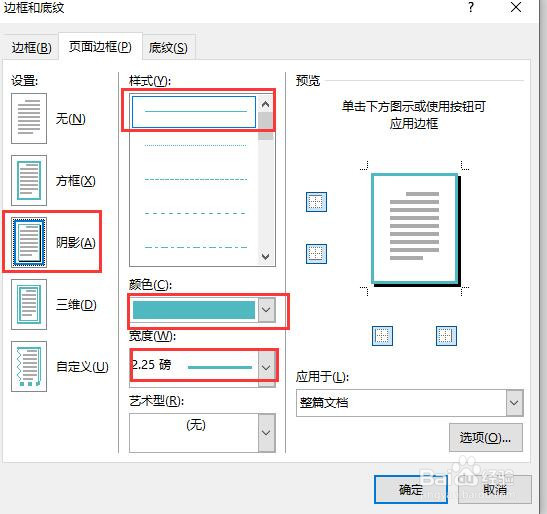Choose the solid line style in 样式 list
Viewport: 547px width, 514px height.
pos(194,112)
